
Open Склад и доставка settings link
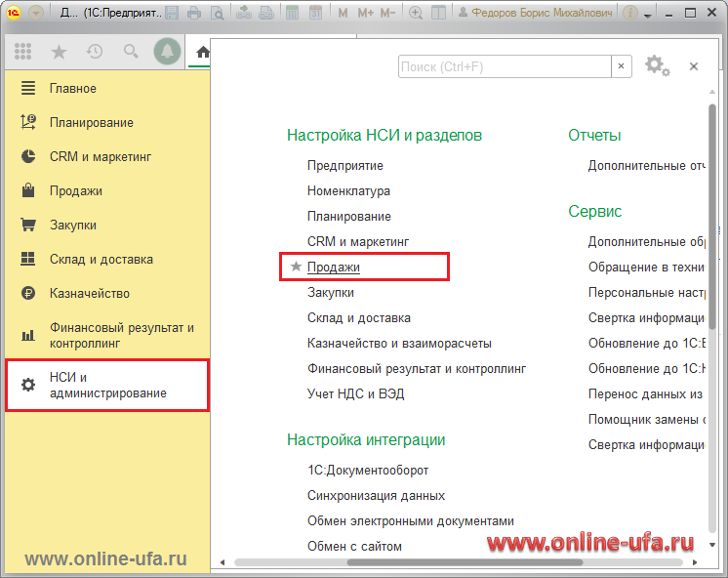359,318
